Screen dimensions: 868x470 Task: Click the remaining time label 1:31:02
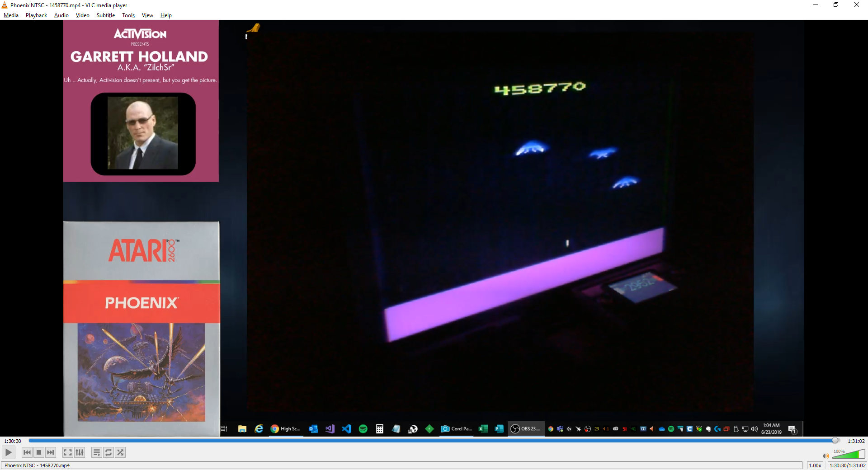[856, 441]
